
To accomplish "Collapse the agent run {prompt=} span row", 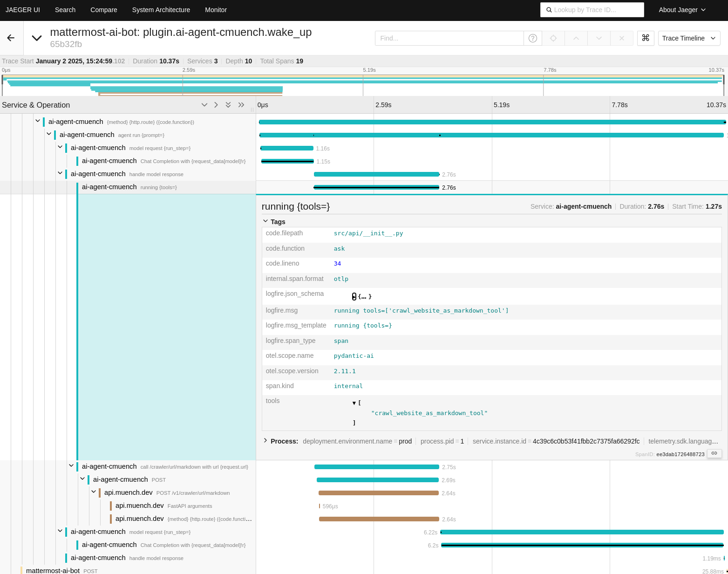I will point(49,134).
